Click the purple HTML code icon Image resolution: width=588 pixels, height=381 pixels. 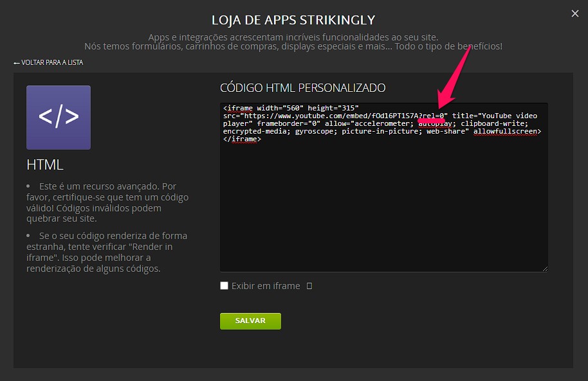pyautogui.click(x=59, y=118)
